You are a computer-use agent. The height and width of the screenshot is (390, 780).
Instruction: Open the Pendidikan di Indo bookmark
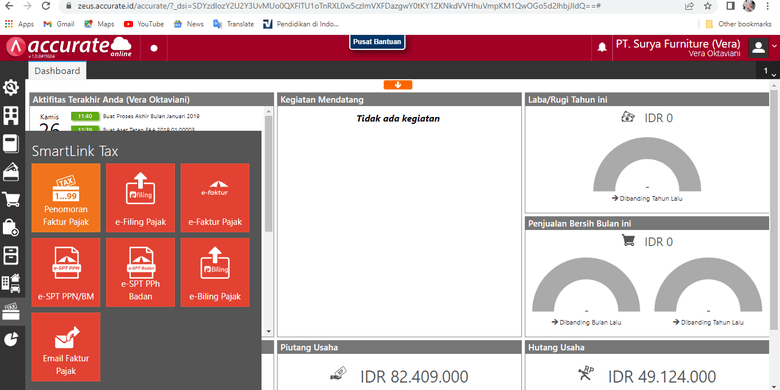pyautogui.click(x=301, y=24)
